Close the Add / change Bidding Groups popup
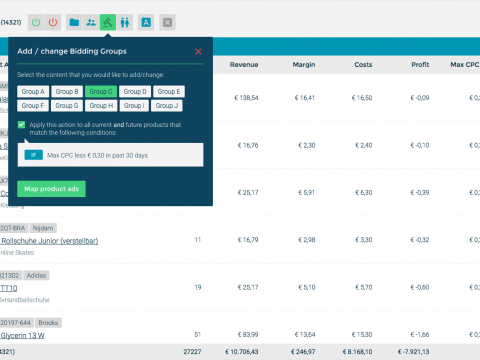The image size is (480, 360). pos(198,51)
